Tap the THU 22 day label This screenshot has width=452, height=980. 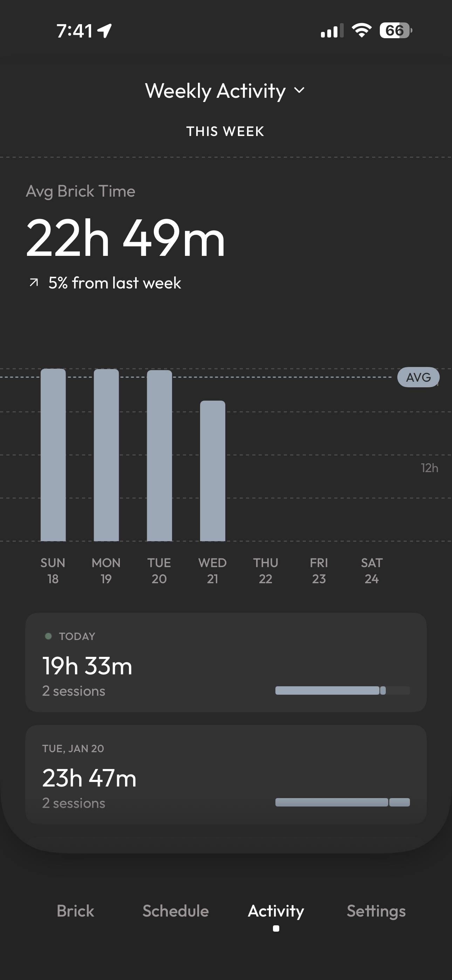(266, 571)
